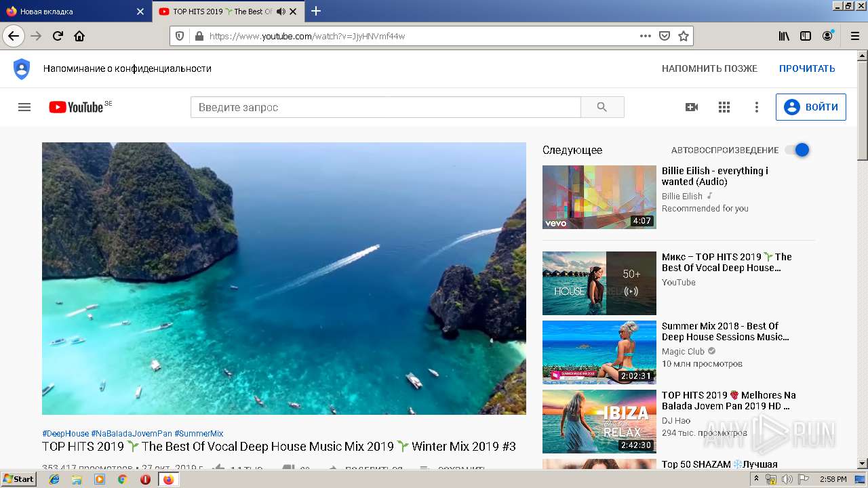Select the TOP HITS 2019 tab

[229, 12]
